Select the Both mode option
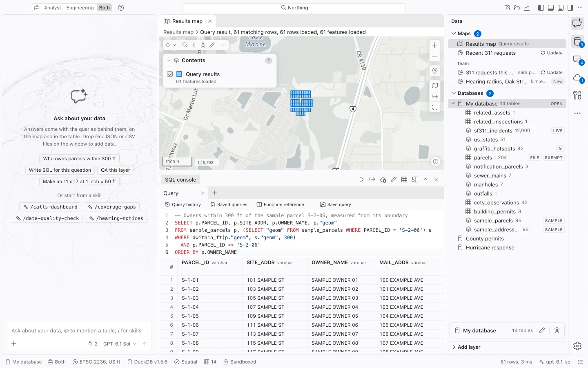588x368 pixels. [x=105, y=8]
